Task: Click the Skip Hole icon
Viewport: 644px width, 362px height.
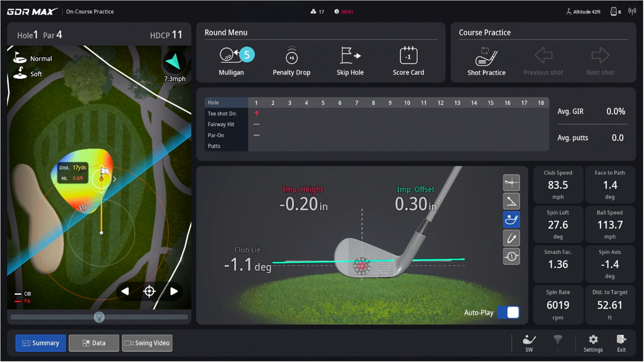Action: 350,60
